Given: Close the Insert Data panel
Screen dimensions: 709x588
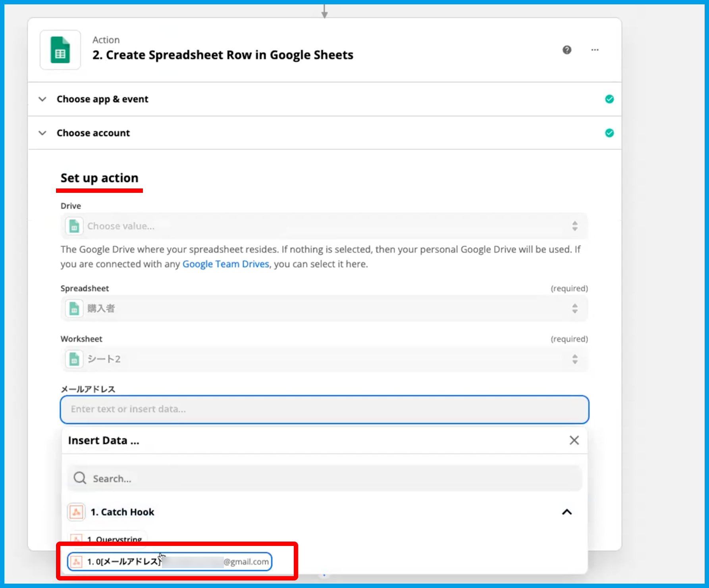Looking at the screenshot, I should point(574,440).
